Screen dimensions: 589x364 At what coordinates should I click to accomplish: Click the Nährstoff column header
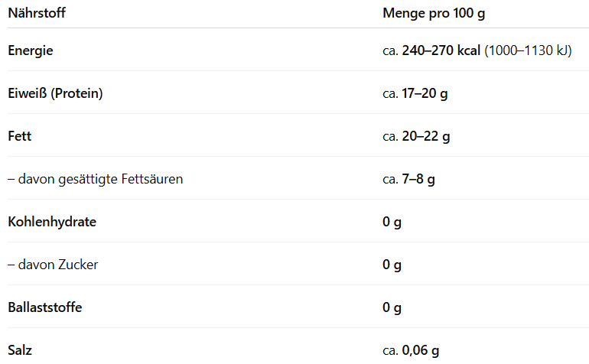click(37, 13)
